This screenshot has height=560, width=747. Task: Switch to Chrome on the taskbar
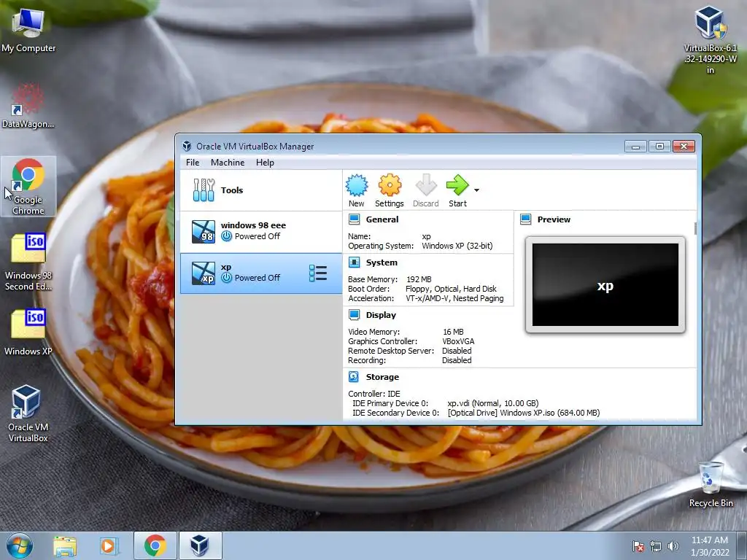pos(155,545)
